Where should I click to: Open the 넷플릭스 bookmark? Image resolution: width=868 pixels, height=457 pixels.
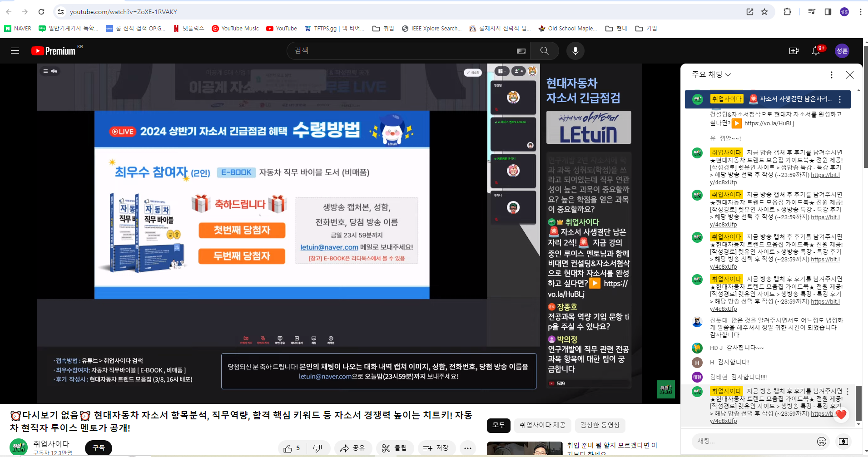[x=189, y=29]
